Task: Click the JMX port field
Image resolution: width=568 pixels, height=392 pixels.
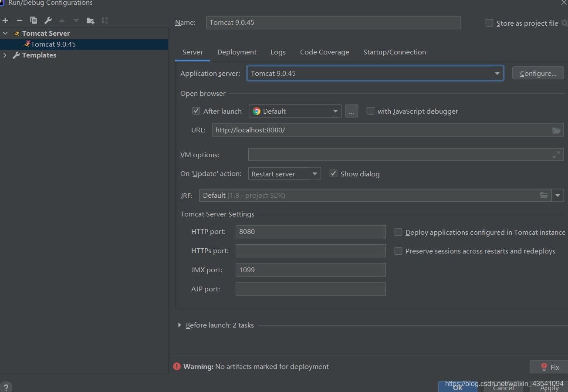Action: coord(311,270)
